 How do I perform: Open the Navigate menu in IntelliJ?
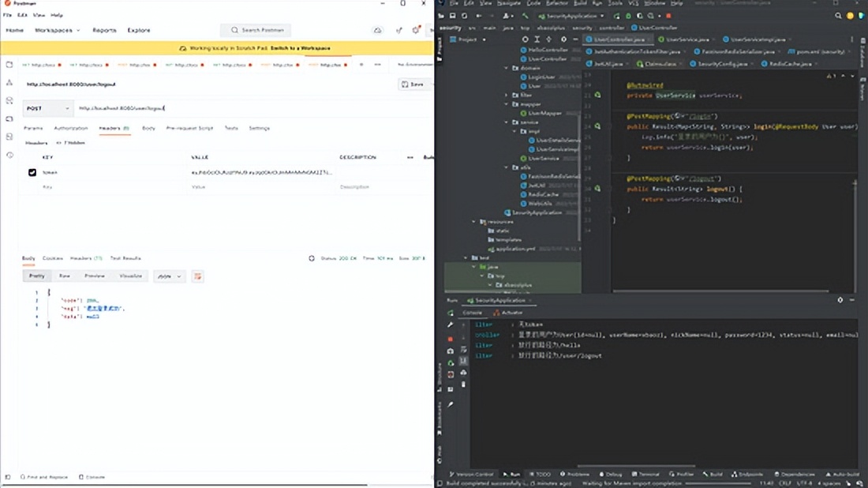[509, 3]
